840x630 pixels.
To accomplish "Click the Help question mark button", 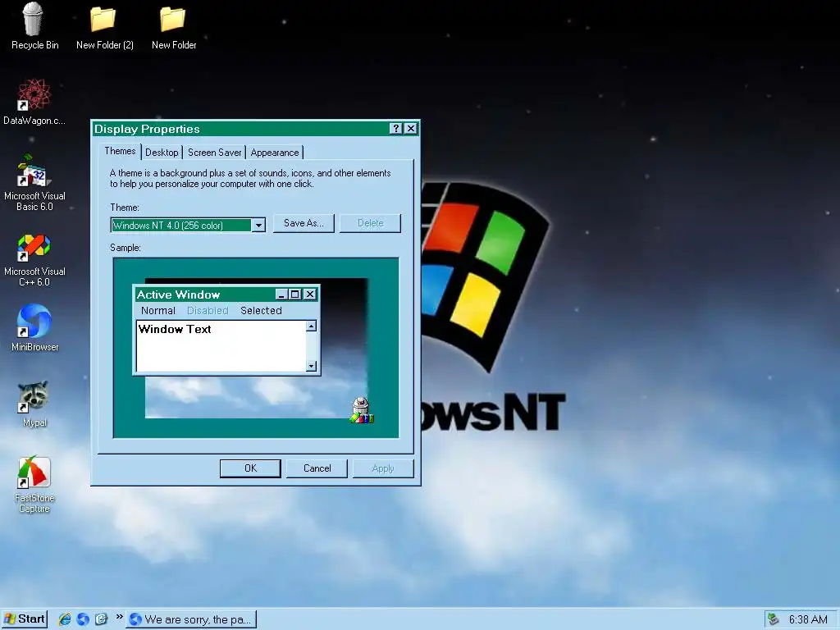I will pos(395,129).
